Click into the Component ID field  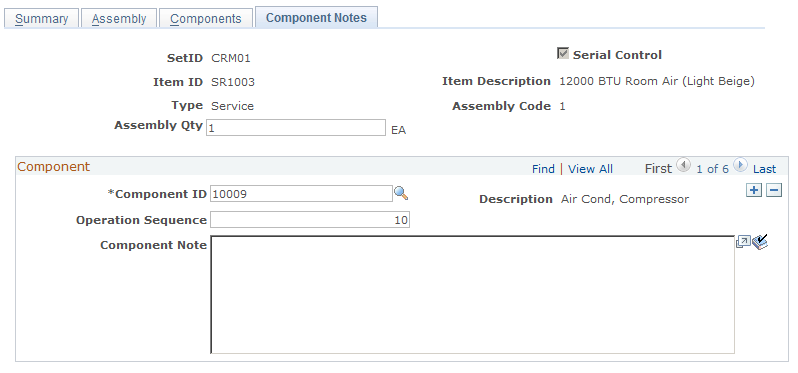(301, 194)
